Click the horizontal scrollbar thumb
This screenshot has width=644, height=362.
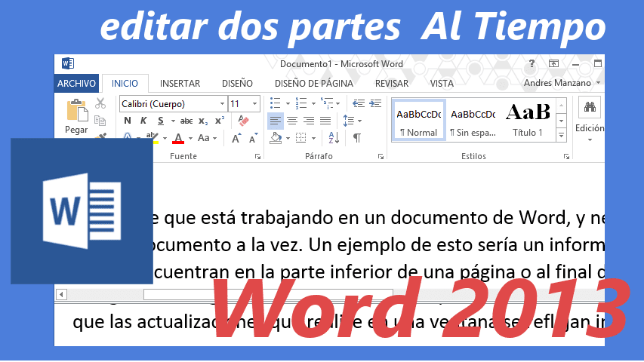268,294
